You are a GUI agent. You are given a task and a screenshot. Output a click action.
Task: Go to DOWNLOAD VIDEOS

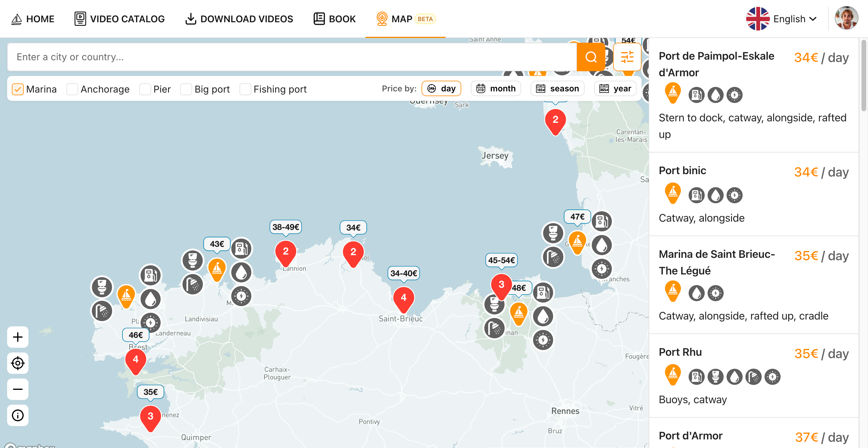[x=239, y=19]
